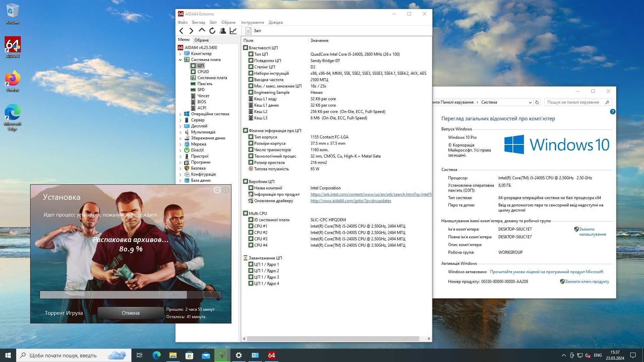Click Змінити ключ продукту link

click(587, 282)
